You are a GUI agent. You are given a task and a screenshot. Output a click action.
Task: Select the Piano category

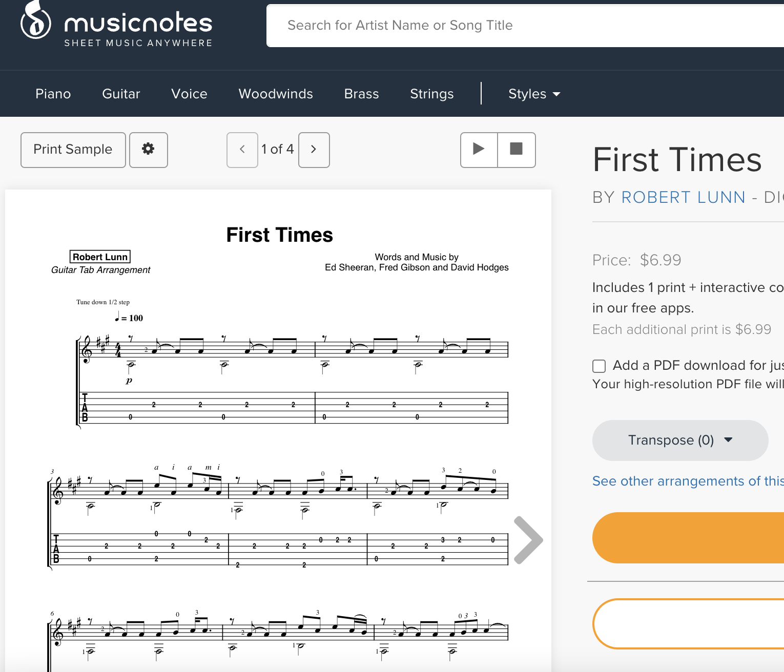tap(53, 94)
